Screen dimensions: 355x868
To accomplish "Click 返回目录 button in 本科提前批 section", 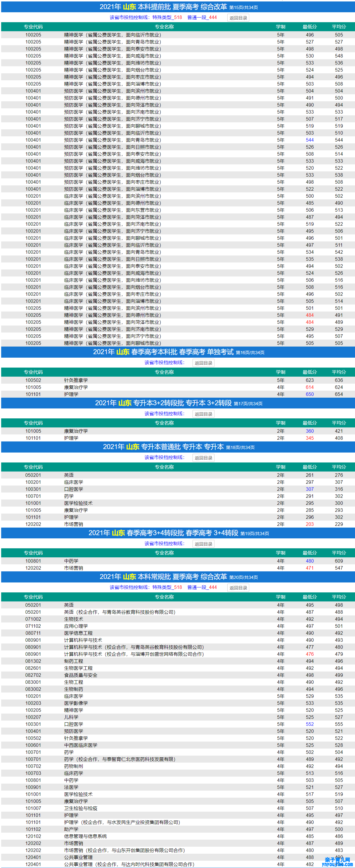I will click(238, 18).
